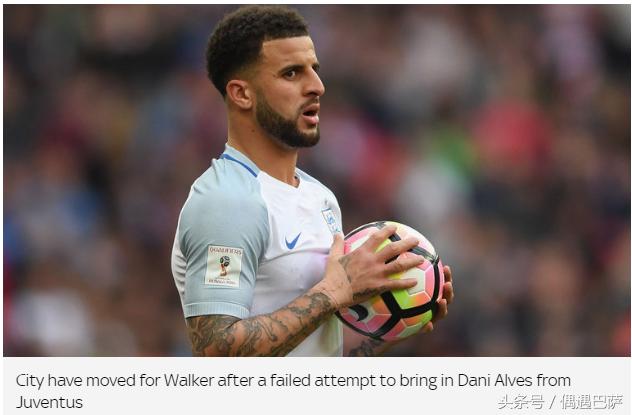This screenshot has height=415, width=632.
Task: Click the word "Juventus" in the caption
Action: click(x=50, y=402)
